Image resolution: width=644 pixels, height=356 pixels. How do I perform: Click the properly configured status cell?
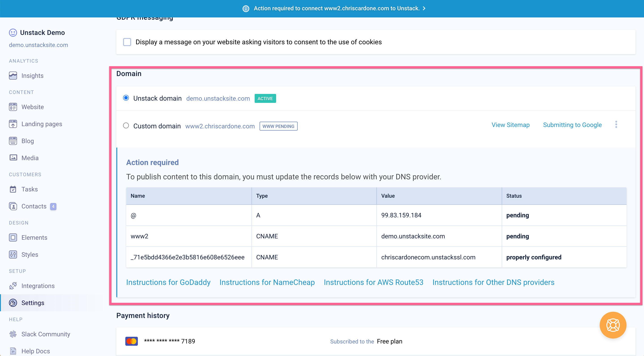[x=564, y=257]
